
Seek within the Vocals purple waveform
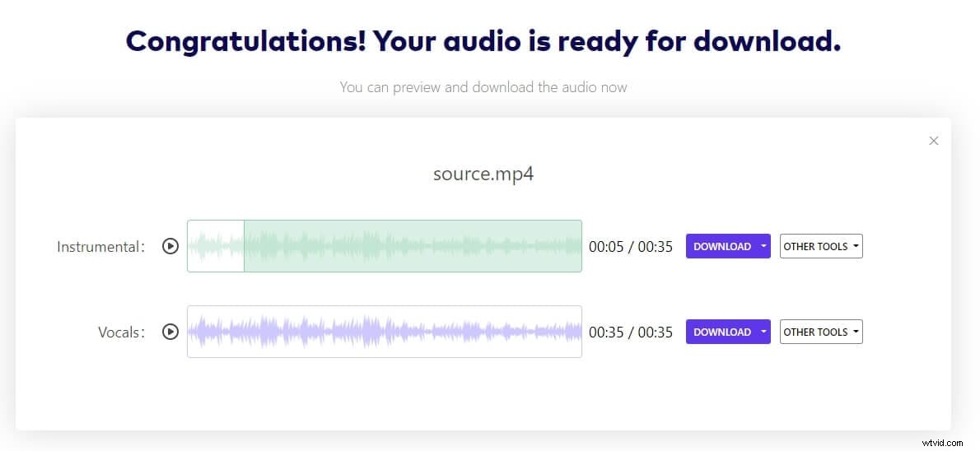click(x=385, y=332)
